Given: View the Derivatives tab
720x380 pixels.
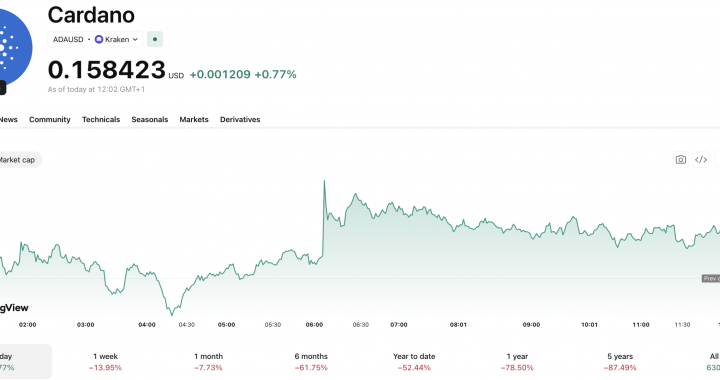Looking at the screenshot, I should (240, 119).
